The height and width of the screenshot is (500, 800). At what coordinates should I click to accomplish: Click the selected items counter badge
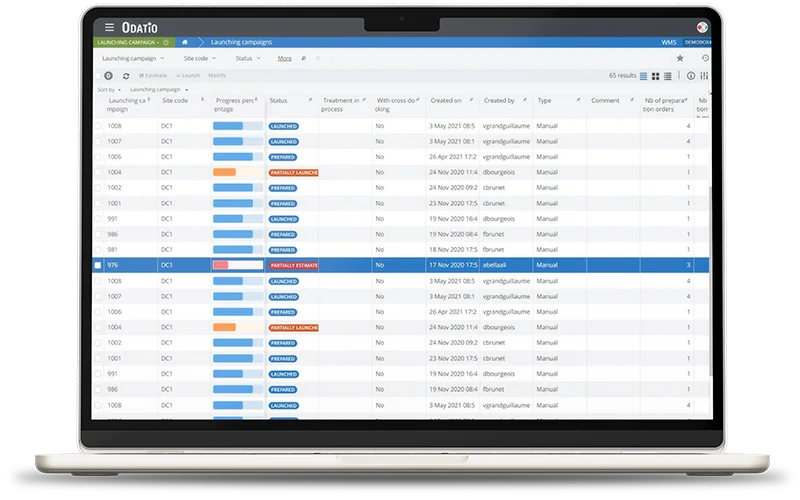109,76
